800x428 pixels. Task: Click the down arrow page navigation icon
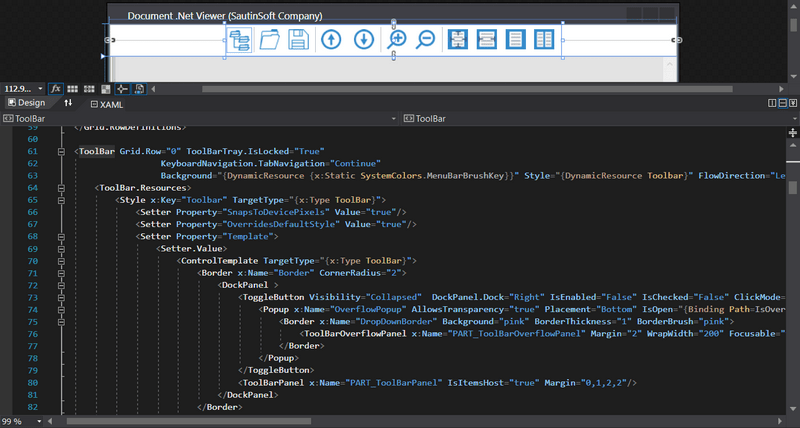(x=364, y=40)
